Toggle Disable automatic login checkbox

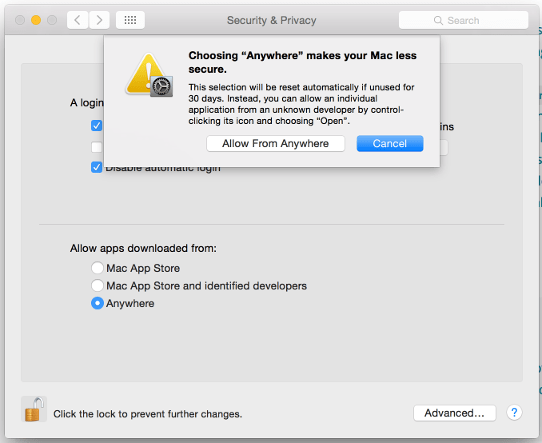click(96, 167)
